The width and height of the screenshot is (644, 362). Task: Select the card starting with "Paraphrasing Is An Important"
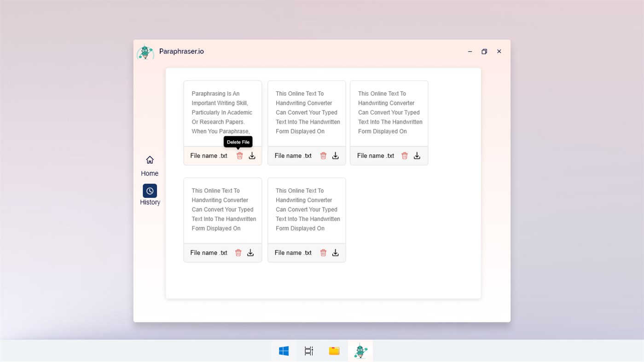222,113
